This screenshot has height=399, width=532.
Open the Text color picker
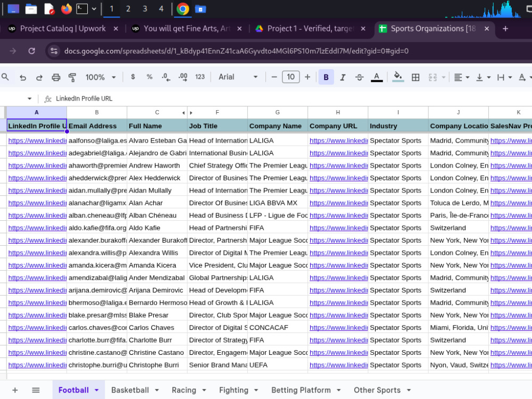377,77
